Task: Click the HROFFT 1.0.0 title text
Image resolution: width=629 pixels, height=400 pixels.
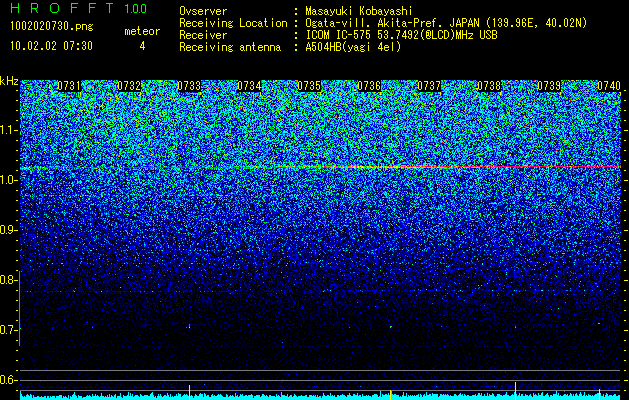Action: pos(78,8)
